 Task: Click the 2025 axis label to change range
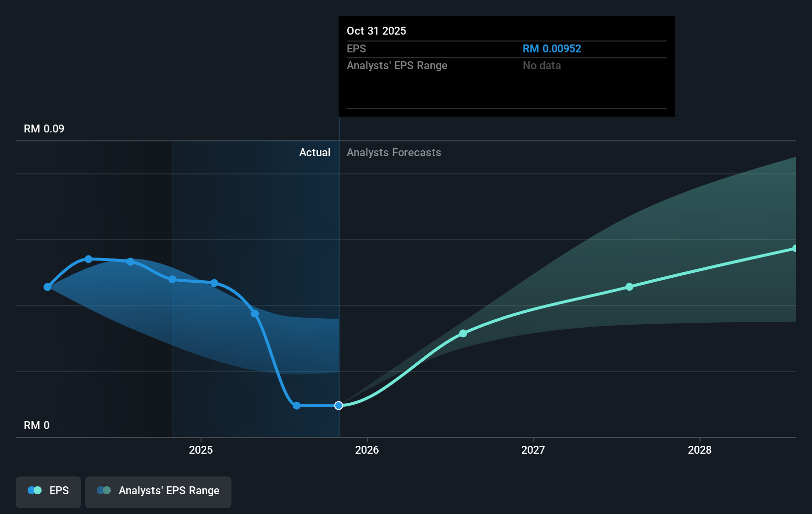click(201, 450)
